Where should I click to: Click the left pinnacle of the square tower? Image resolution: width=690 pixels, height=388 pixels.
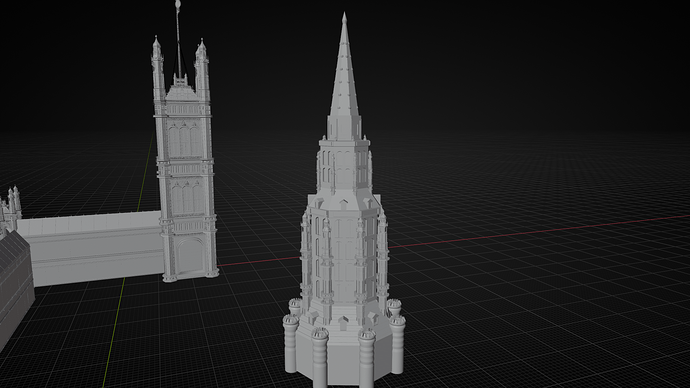[158, 68]
